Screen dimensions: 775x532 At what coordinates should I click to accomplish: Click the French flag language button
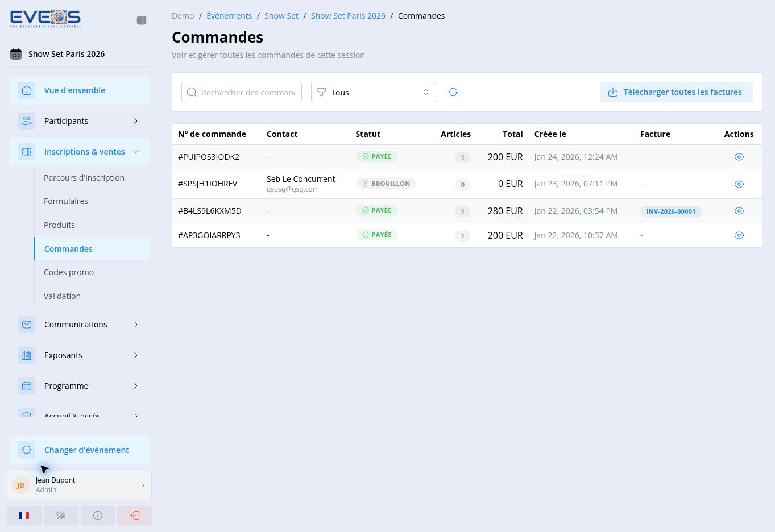tap(24, 516)
